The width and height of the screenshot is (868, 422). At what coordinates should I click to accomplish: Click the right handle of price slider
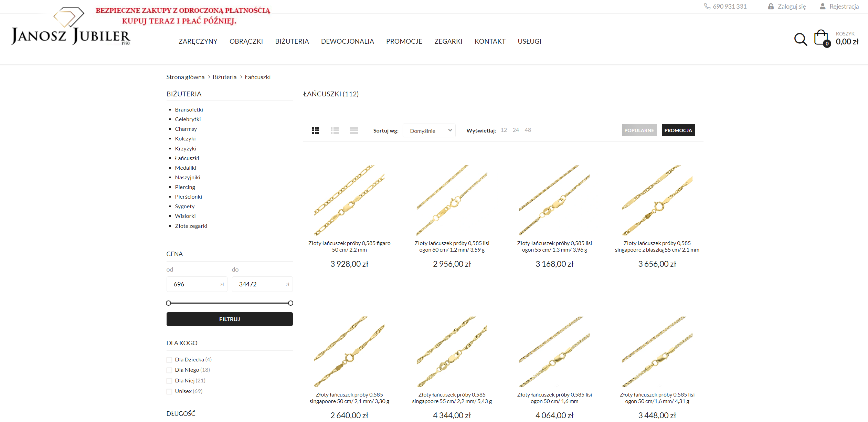pyautogui.click(x=290, y=303)
